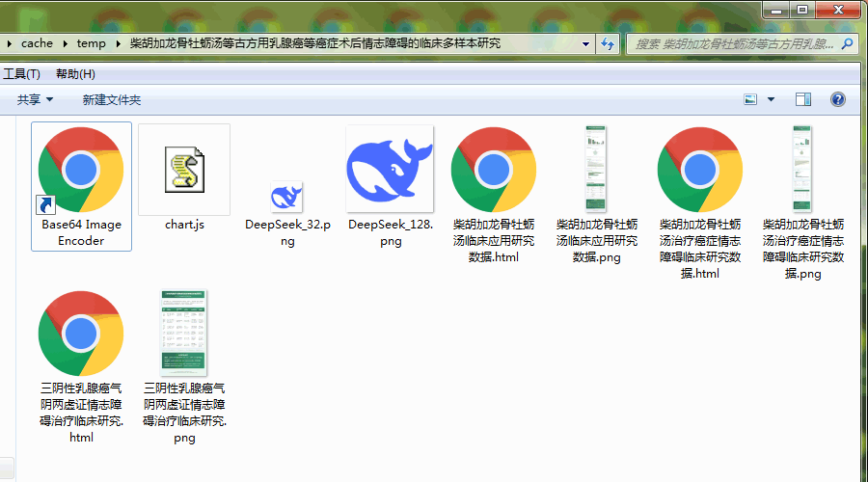Click the refresh button beside address bar
This screenshot has height=482, width=868.
pos(608,43)
